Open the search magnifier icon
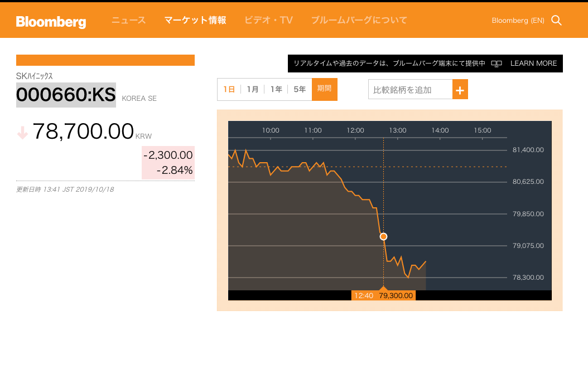588x365 pixels. [x=556, y=21]
